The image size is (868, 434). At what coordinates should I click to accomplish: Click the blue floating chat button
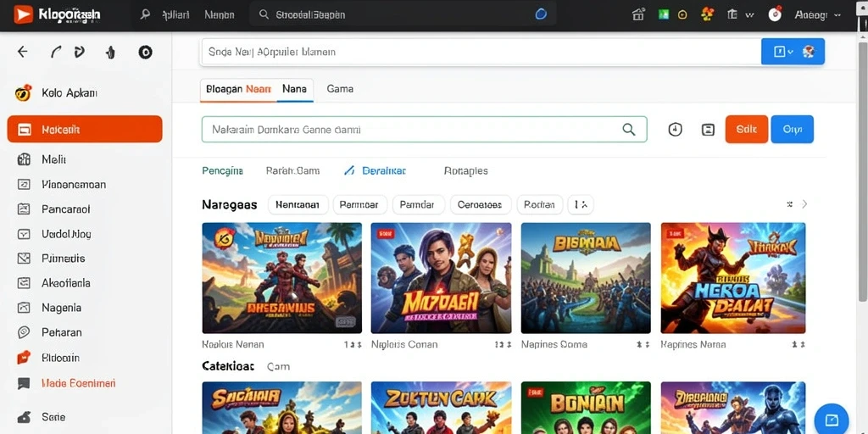click(x=831, y=420)
